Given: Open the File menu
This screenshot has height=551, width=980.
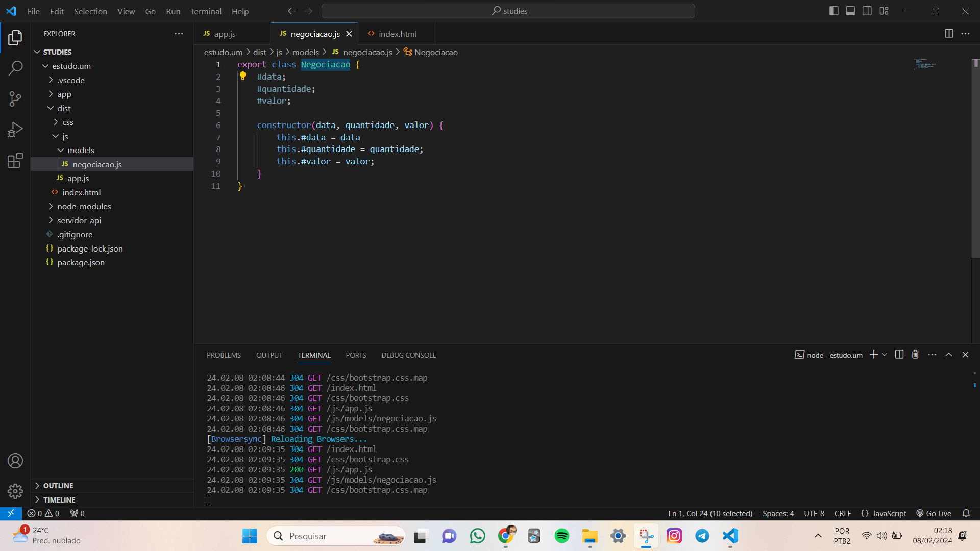Looking at the screenshot, I should pos(34,11).
